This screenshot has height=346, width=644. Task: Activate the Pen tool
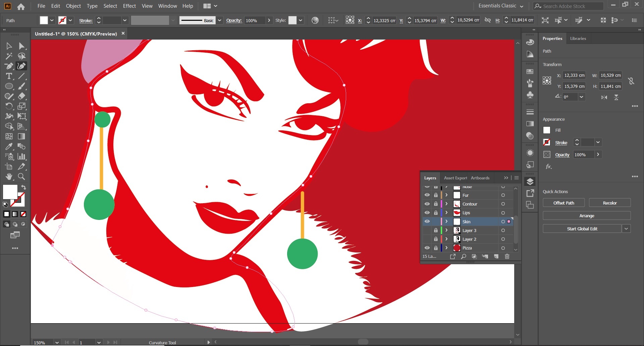coord(9,66)
